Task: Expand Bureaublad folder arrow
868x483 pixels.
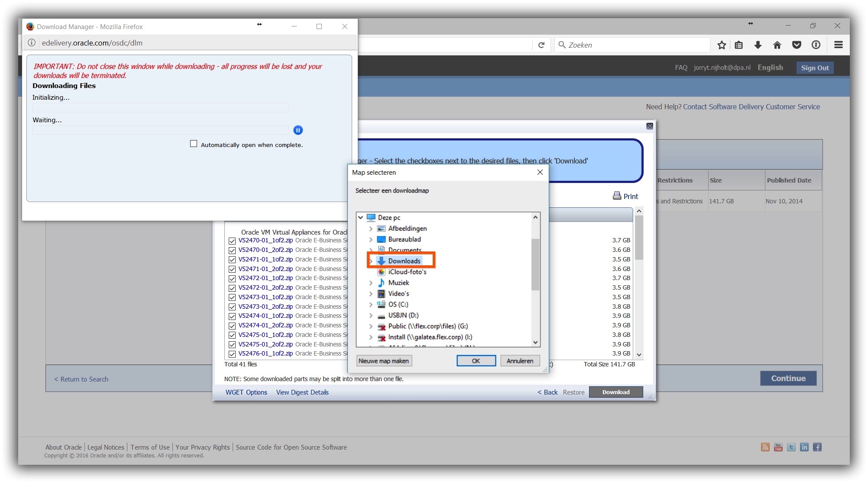Action: point(371,239)
